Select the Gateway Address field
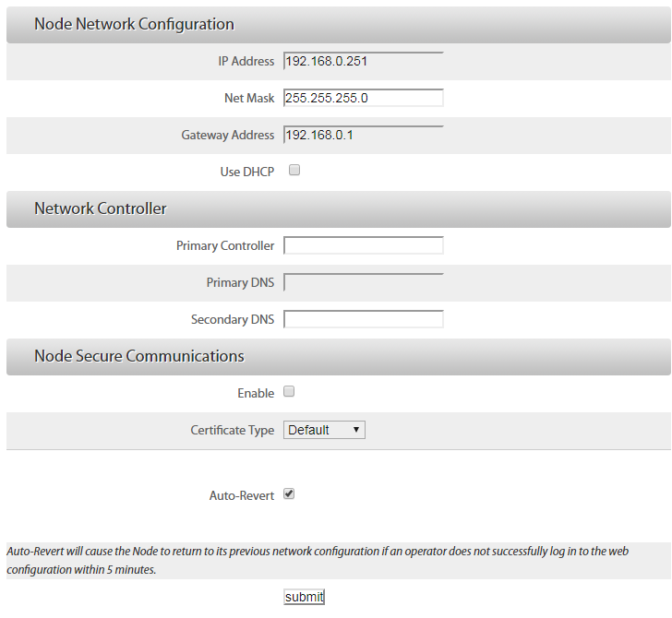Screen dimensions: 672x618 pyautogui.click(x=363, y=136)
